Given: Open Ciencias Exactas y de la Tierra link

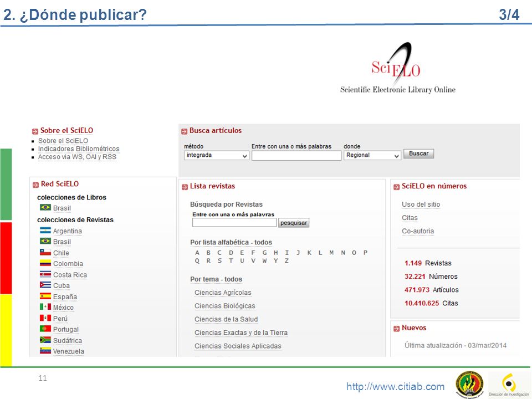Looking at the screenshot, I should (241, 332).
